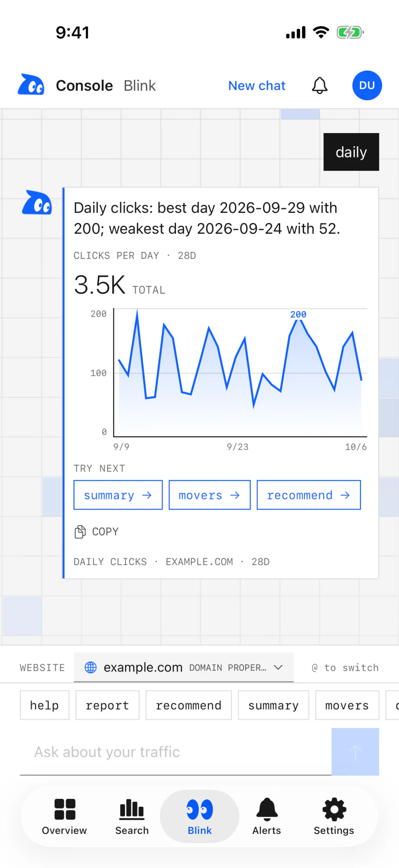Tap the battery icon in status bar
Image resolution: width=399 pixels, height=868 pixels.
(350, 32)
